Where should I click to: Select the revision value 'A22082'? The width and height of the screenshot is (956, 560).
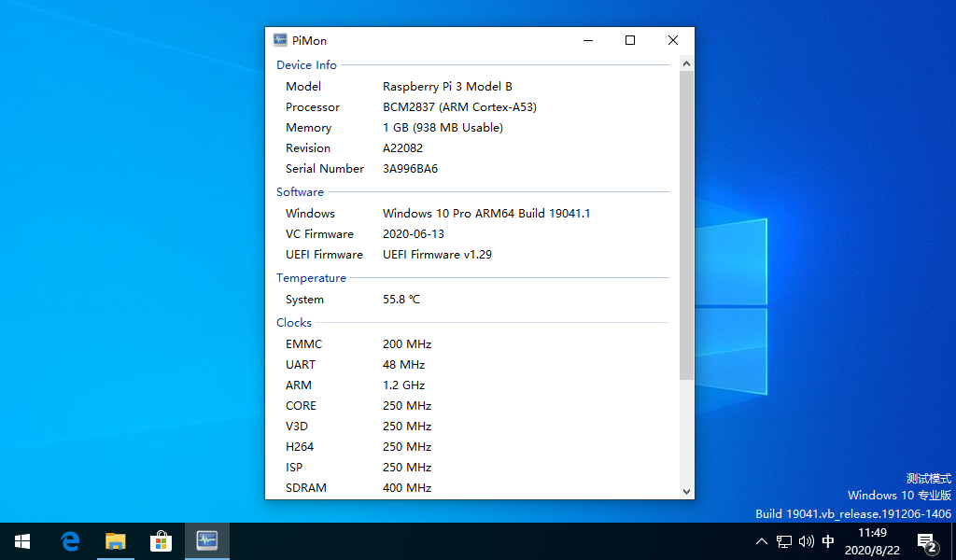(402, 148)
